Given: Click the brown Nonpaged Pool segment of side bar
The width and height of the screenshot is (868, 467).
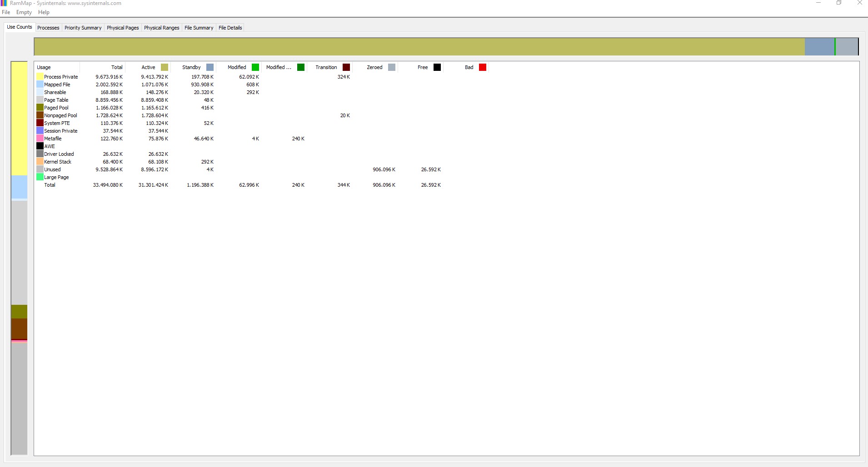Looking at the screenshot, I should (x=19, y=328).
